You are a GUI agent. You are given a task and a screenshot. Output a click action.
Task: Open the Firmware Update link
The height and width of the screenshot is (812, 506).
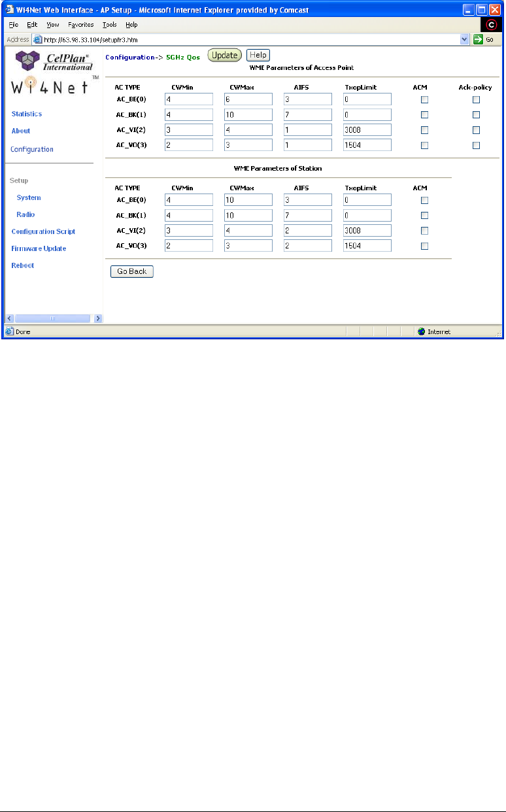click(39, 248)
